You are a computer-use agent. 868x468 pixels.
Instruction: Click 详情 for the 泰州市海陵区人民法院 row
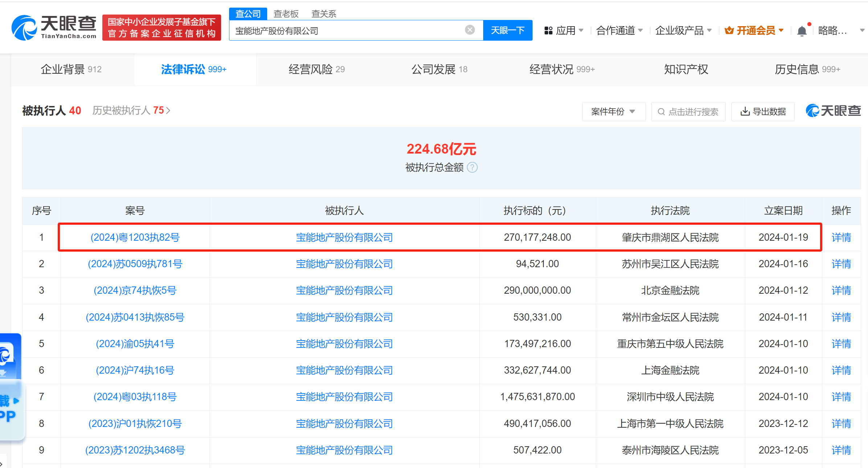coord(841,450)
